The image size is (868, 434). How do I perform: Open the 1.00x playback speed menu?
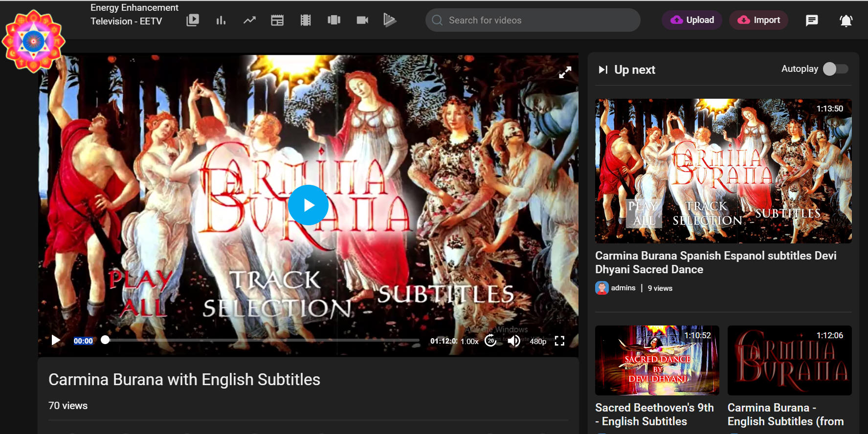pyautogui.click(x=469, y=341)
